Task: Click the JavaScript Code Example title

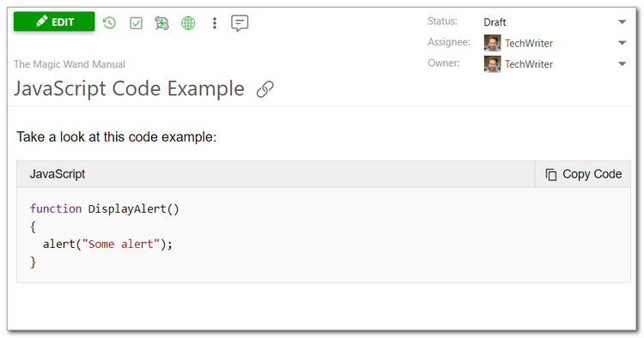Action: 129,88
